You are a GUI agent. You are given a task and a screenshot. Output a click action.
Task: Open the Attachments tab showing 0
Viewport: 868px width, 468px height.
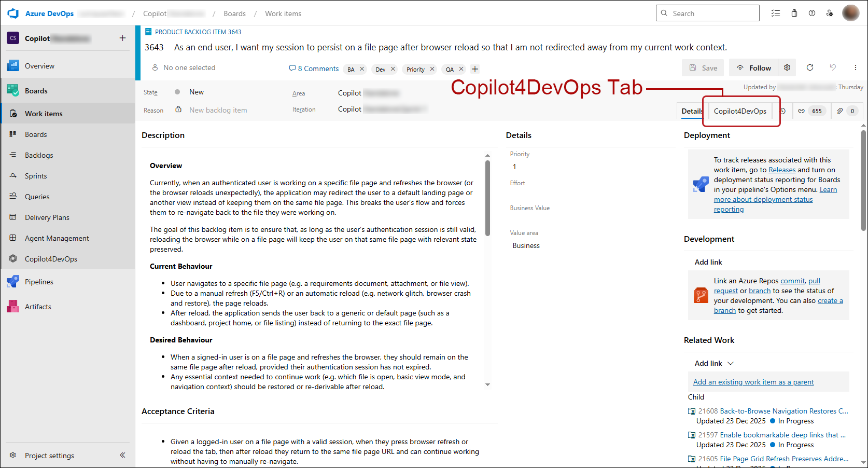click(x=847, y=111)
